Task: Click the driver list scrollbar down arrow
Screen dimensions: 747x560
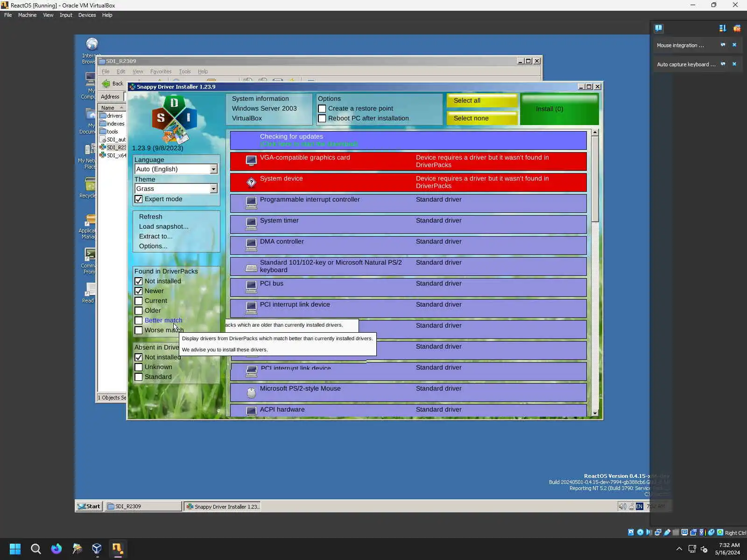Action: [595, 413]
